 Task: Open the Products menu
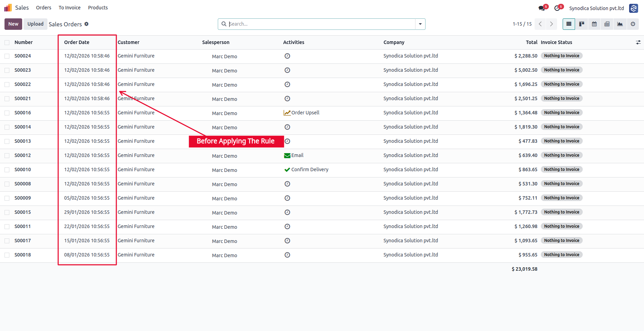98,8
